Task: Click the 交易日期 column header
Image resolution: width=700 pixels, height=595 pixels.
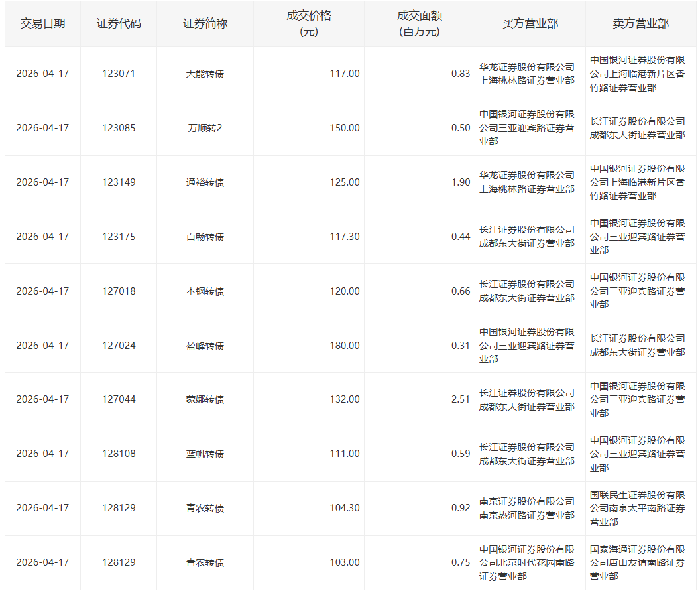Action: [42, 23]
